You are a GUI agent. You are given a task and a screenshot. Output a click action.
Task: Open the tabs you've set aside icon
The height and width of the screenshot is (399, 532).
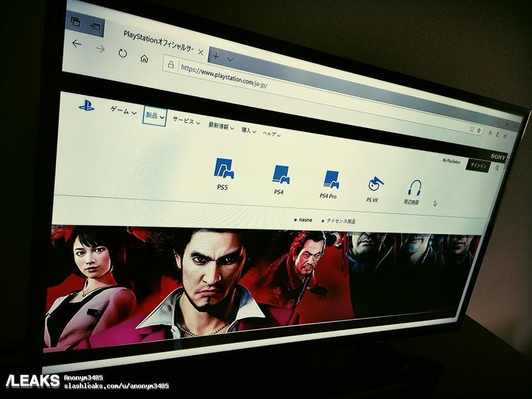75,22
